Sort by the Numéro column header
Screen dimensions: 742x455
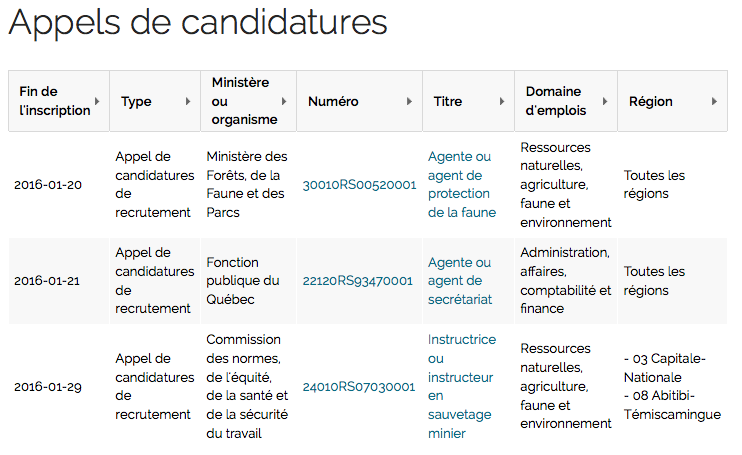[x=333, y=101]
